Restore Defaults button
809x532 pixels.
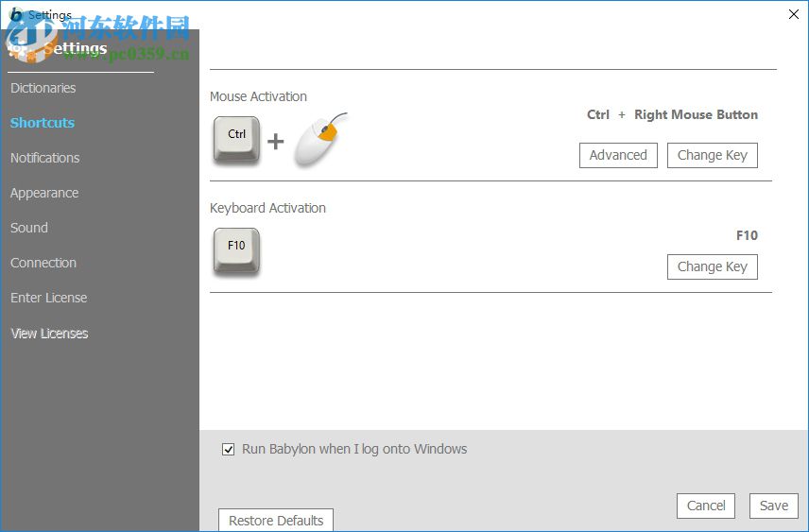click(x=276, y=520)
